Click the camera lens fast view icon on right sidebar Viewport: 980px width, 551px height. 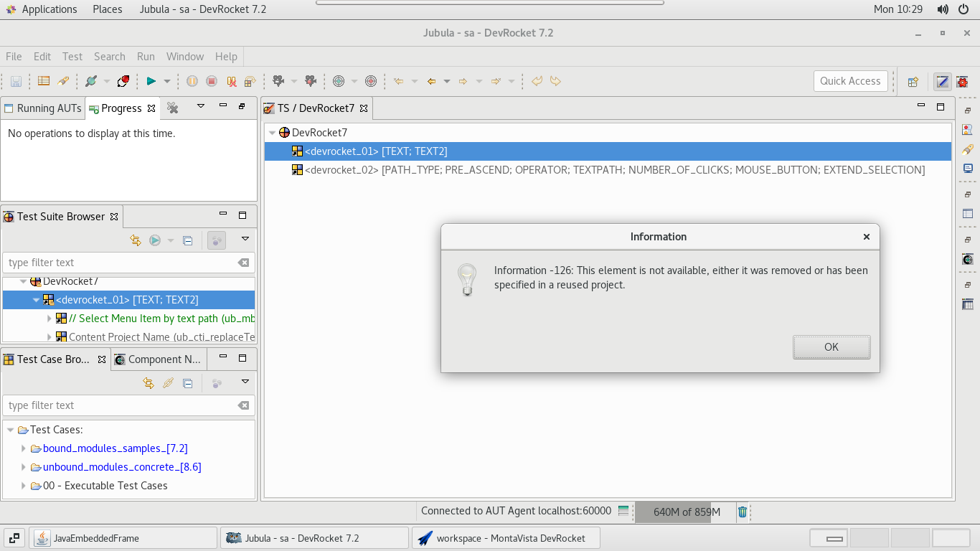[968, 259]
